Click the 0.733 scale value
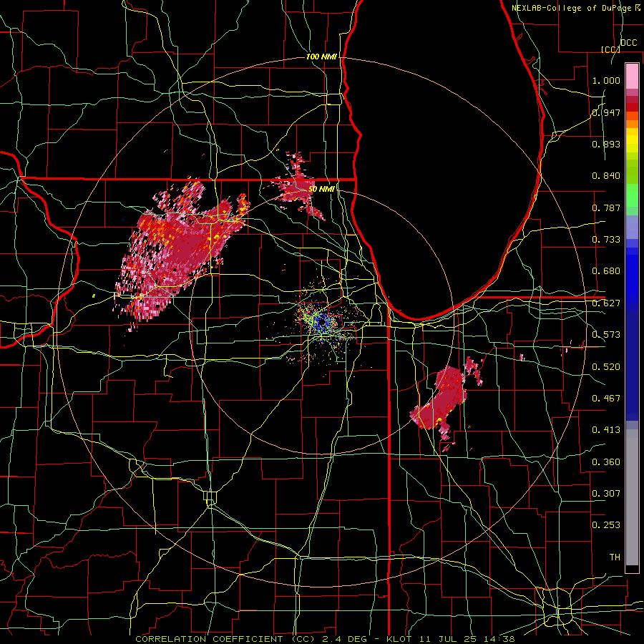 pos(606,239)
